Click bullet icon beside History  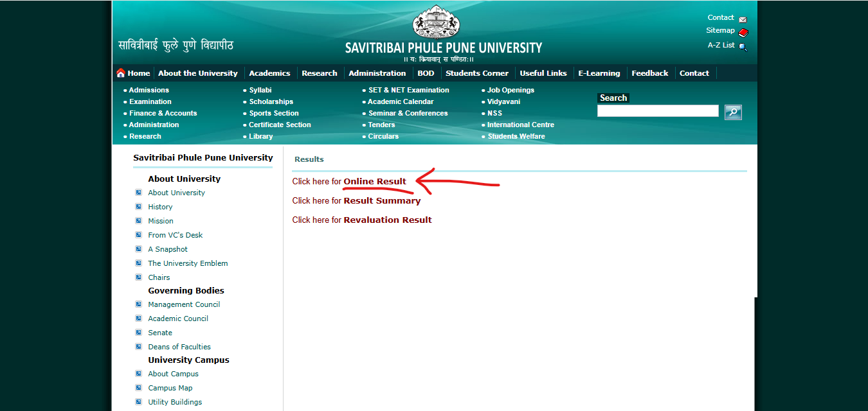(138, 207)
